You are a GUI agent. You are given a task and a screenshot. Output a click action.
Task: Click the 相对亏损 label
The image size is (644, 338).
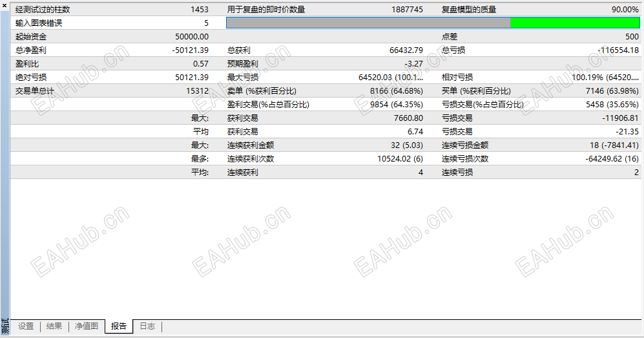pyautogui.click(x=457, y=77)
